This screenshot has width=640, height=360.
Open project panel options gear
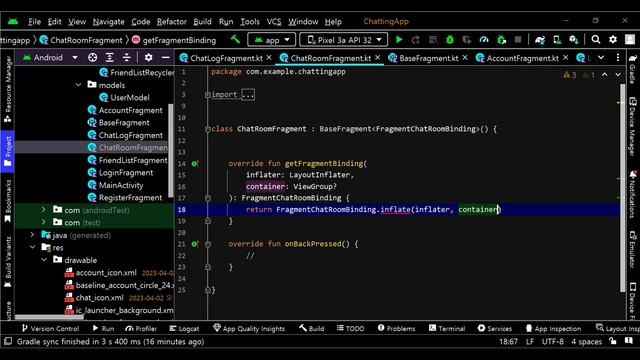tap(149, 58)
